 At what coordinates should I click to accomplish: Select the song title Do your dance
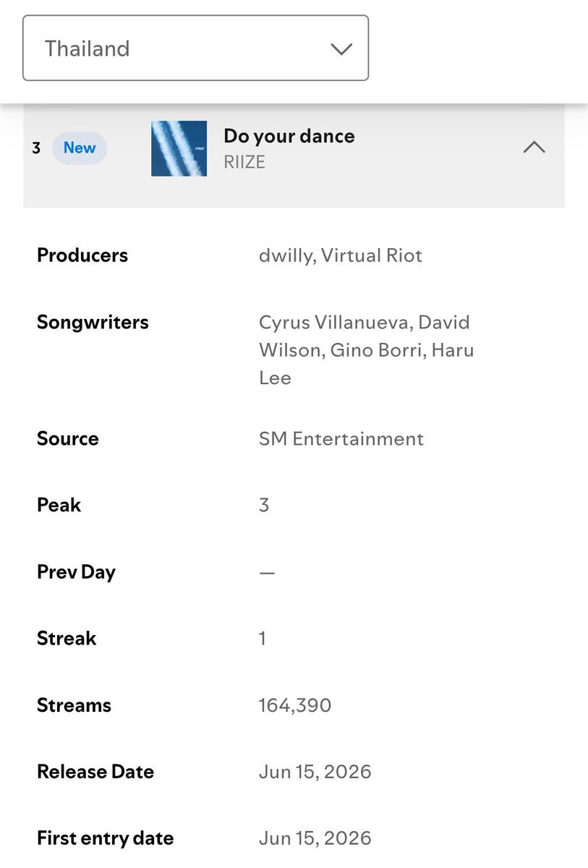coord(289,136)
